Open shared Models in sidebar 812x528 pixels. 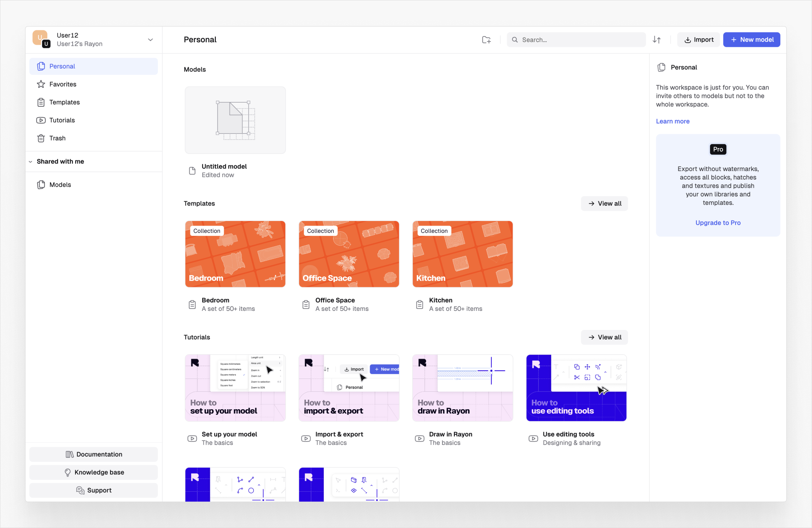pyautogui.click(x=60, y=185)
